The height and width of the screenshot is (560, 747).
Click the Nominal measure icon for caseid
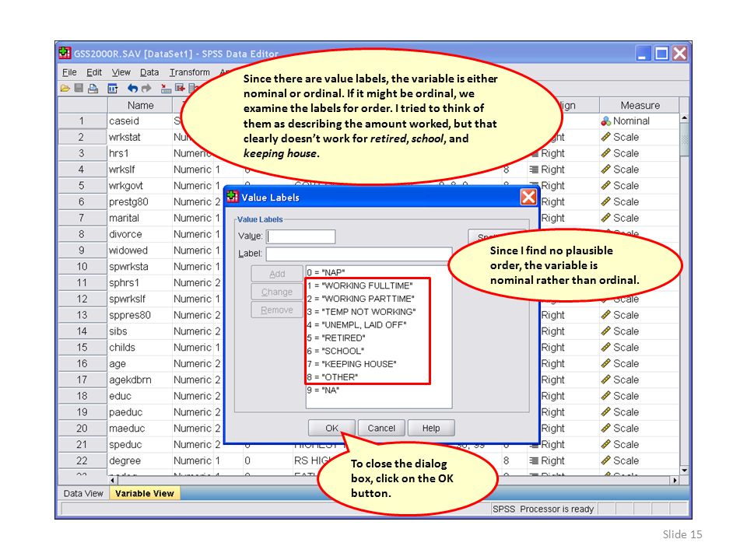pyautogui.click(x=606, y=121)
